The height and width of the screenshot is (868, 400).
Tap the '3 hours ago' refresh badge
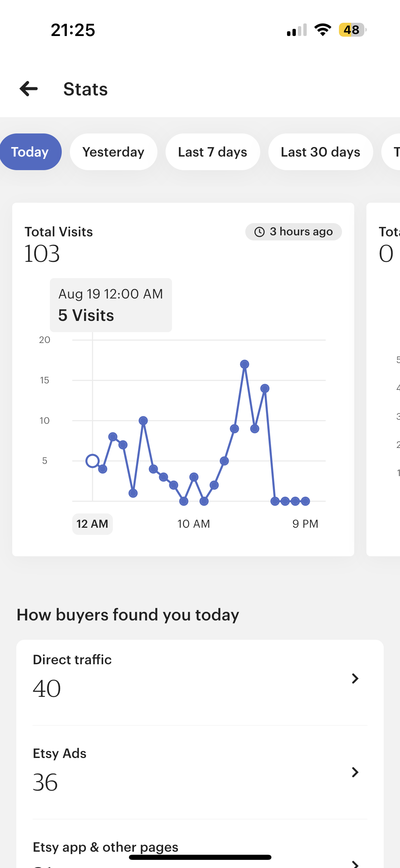293,232
